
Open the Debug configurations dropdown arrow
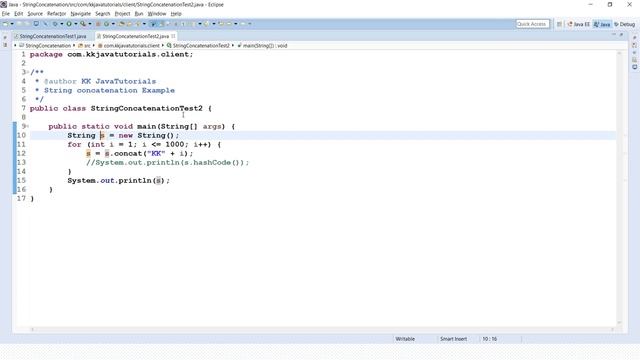click(x=62, y=24)
